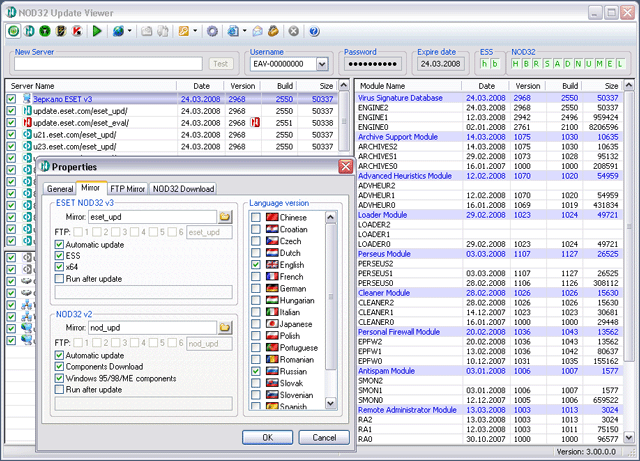Viewport: 640px width, 461px height.
Task: Click the New Server input field
Action: 108,64
